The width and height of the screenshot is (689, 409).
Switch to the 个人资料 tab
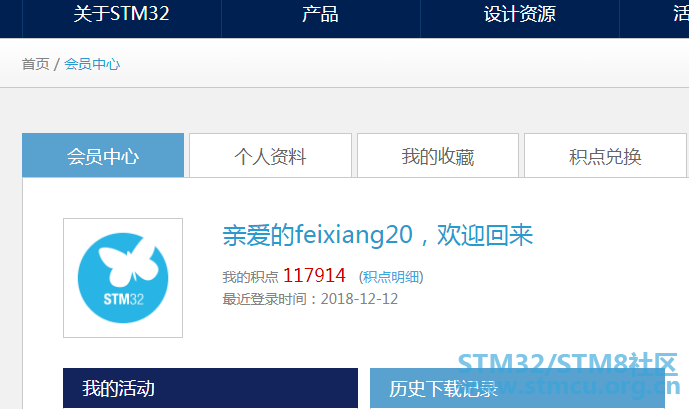point(270,156)
